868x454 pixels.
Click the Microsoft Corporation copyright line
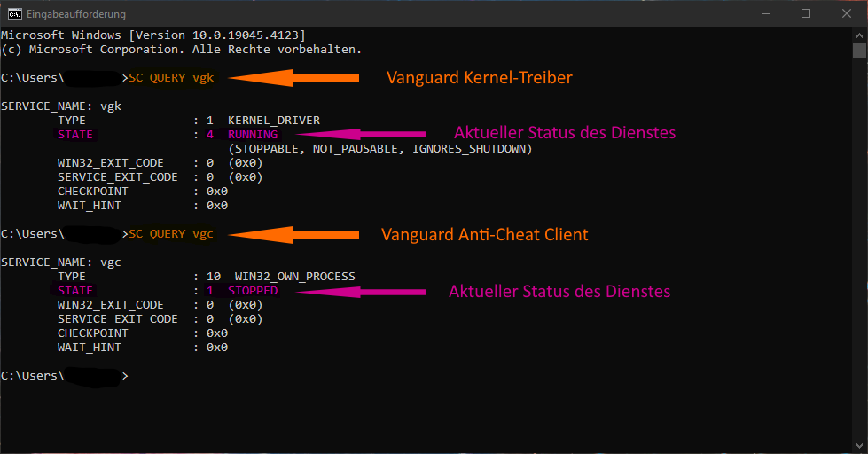tap(182, 50)
